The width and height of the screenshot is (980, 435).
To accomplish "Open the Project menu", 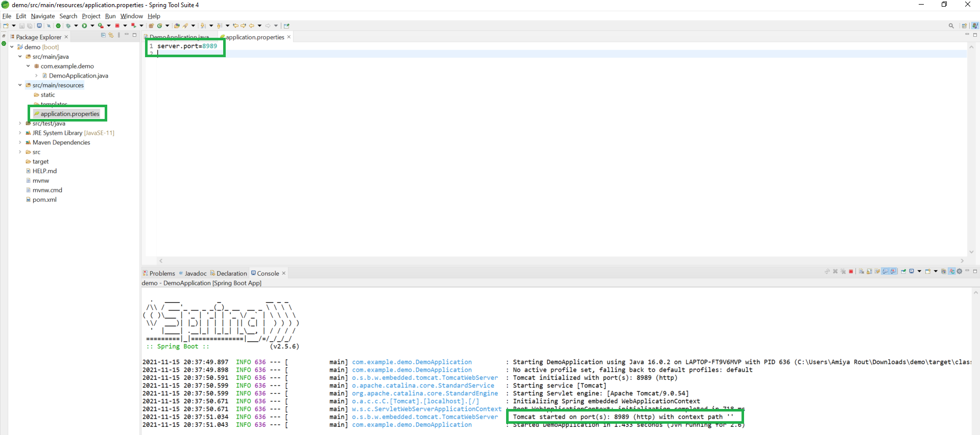I will click(91, 16).
